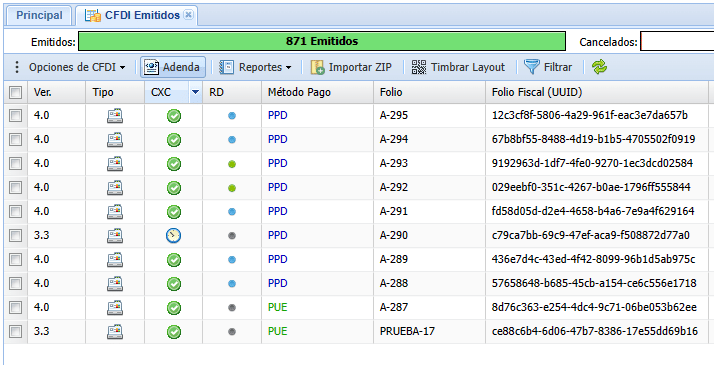Open the Reportes dropdown menu
Viewport: 714px width, 365px height.
coord(256,67)
